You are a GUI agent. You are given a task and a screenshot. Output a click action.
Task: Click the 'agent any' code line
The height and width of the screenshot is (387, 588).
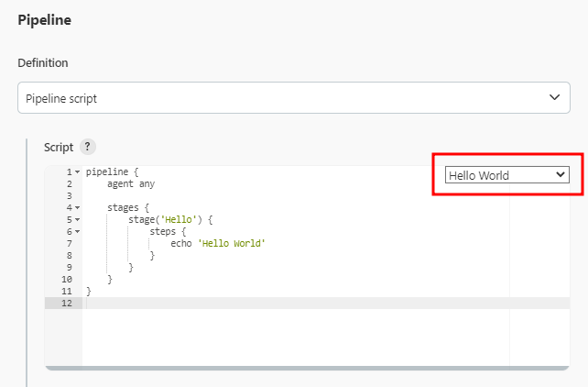[x=131, y=184]
